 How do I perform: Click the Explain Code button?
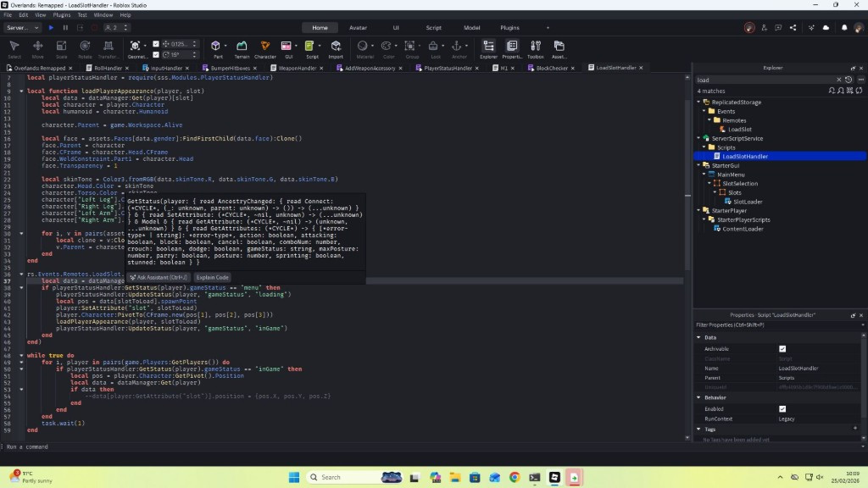[212, 277]
